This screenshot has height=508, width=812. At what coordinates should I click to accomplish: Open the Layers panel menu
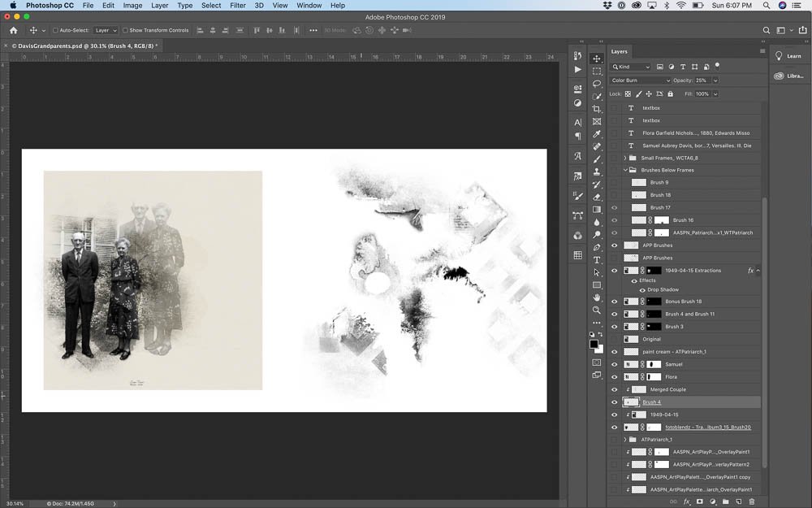[762, 51]
